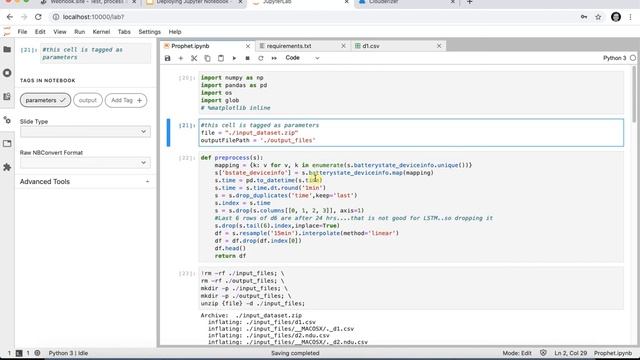Switch to the Deploying Jupyter Notebook browser tab
The image size is (640, 360).
pos(195,2)
